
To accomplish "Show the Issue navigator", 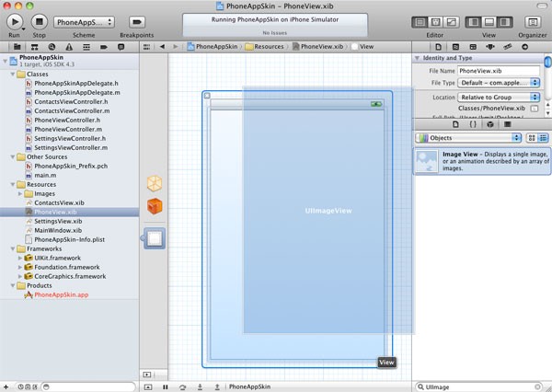I will 69,47.
